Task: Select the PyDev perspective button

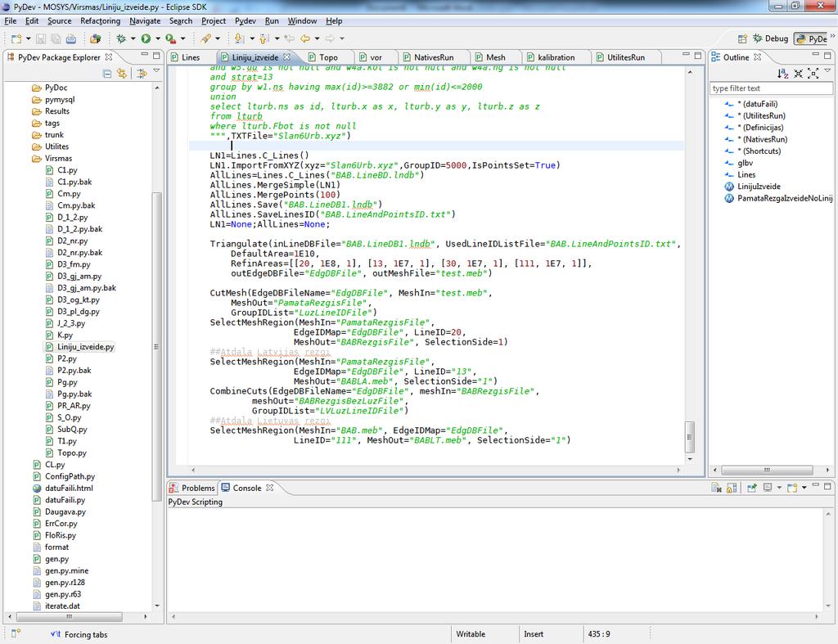Action: coord(812,38)
